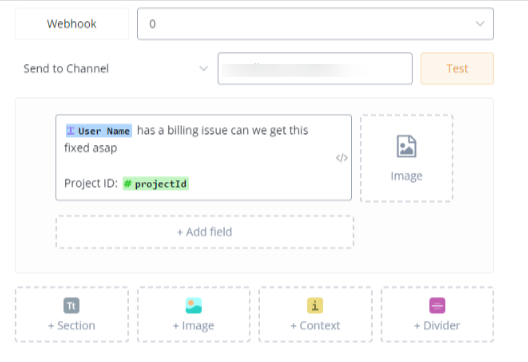Click the hash icon on projectId tag
Image resolution: width=528 pixels, height=362 pixels.
[128, 184]
